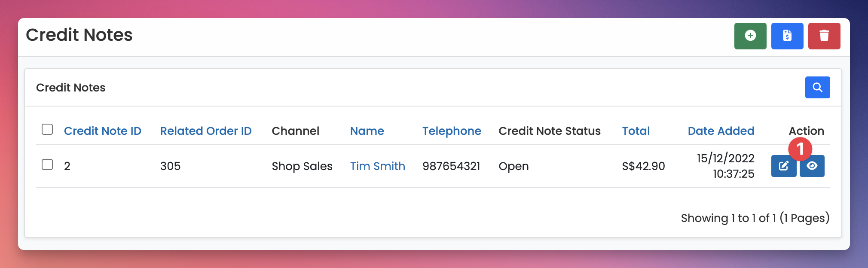Sort by Credit Note ID column
Screen dimensions: 868x268
[x=102, y=131]
